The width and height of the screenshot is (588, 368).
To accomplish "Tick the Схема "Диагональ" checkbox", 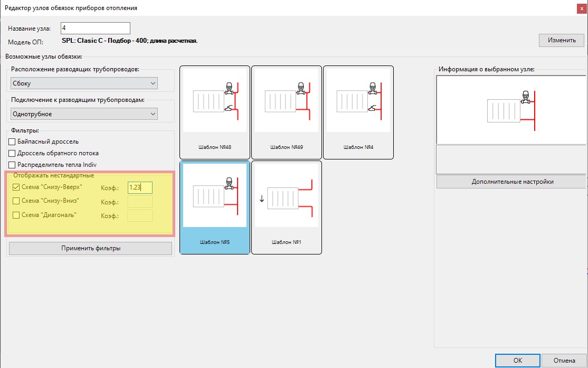I will [16, 215].
